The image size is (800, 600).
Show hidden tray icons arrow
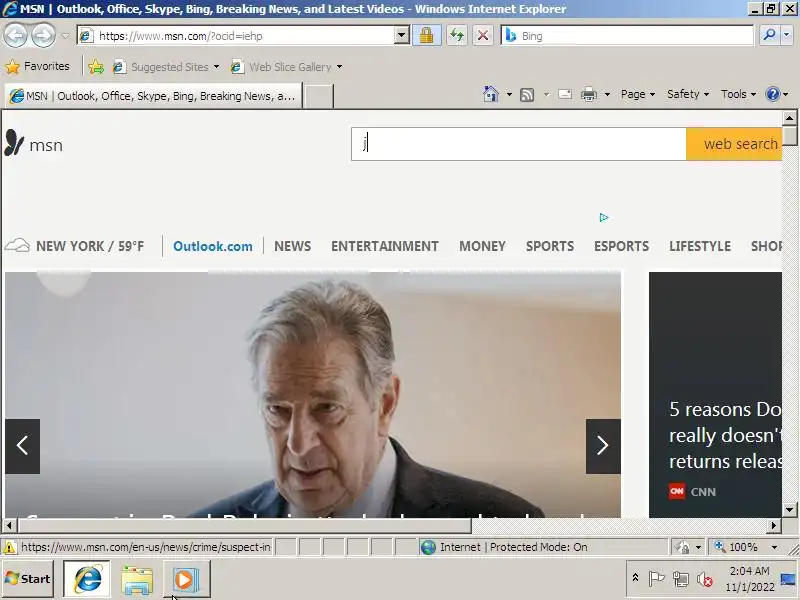(635, 578)
